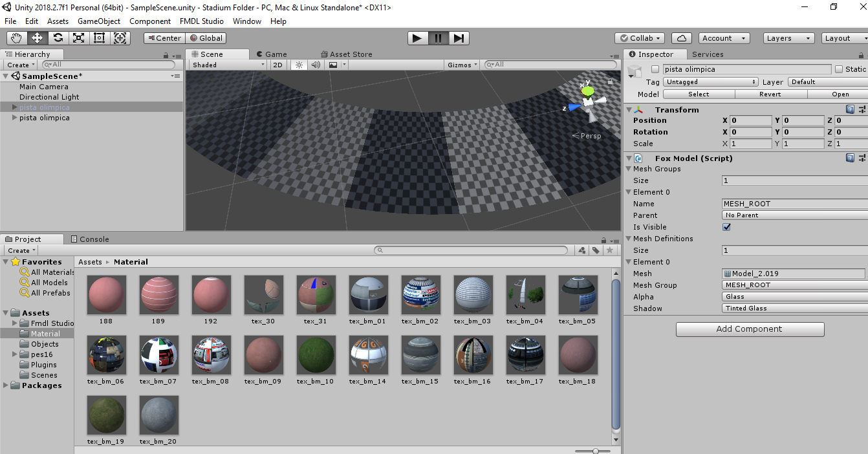Open the Layers dropdown
Viewport: 868px width, 454px height.
[x=788, y=38]
